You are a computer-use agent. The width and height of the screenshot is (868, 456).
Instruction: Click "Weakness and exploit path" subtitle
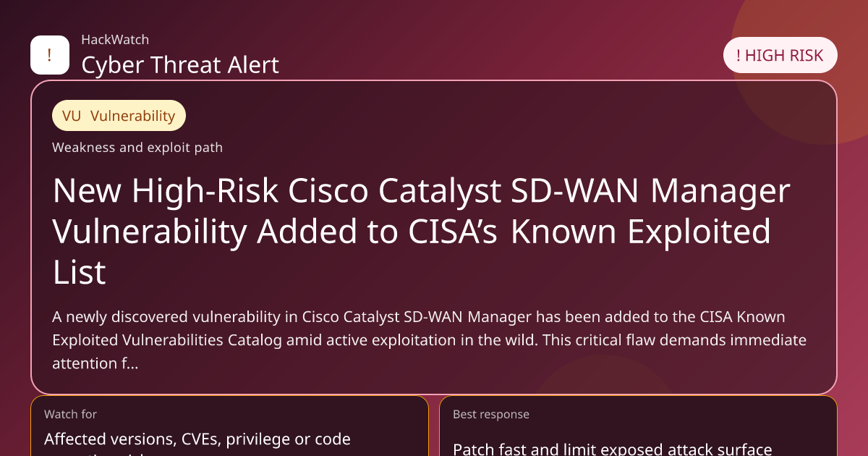coord(137,148)
